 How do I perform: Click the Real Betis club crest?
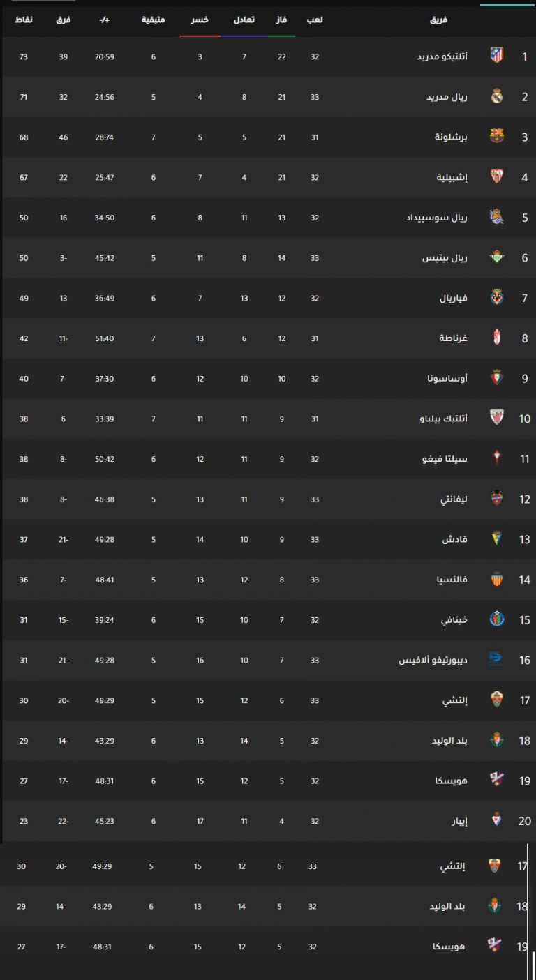point(497,257)
